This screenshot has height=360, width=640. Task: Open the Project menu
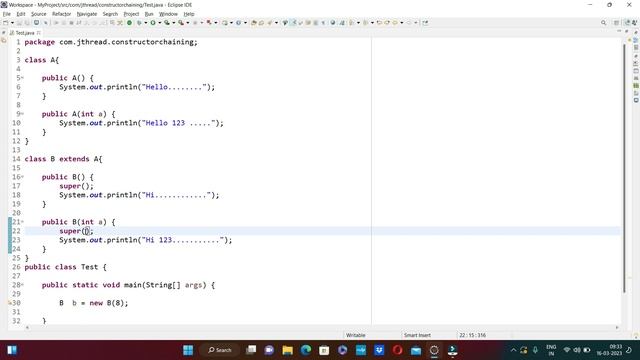pyautogui.click(x=131, y=14)
